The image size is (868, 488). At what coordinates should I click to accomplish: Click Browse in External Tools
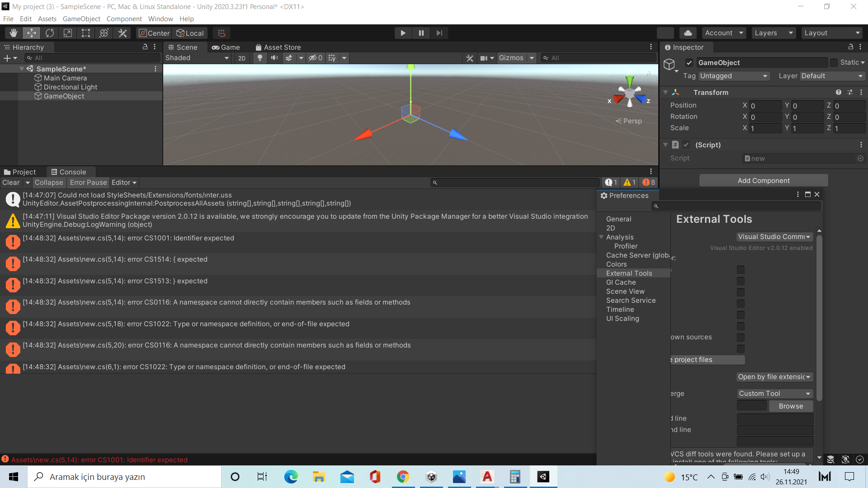(x=791, y=406)
